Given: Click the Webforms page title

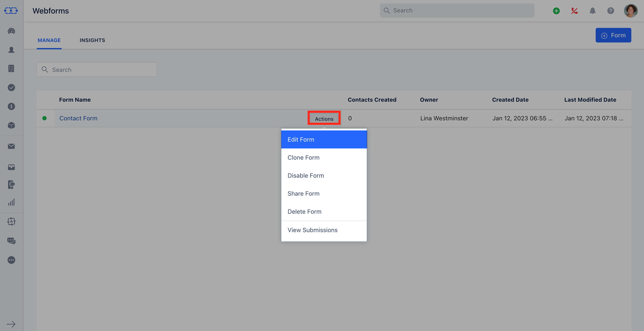Looking at the screenshot, I should 50,11.
